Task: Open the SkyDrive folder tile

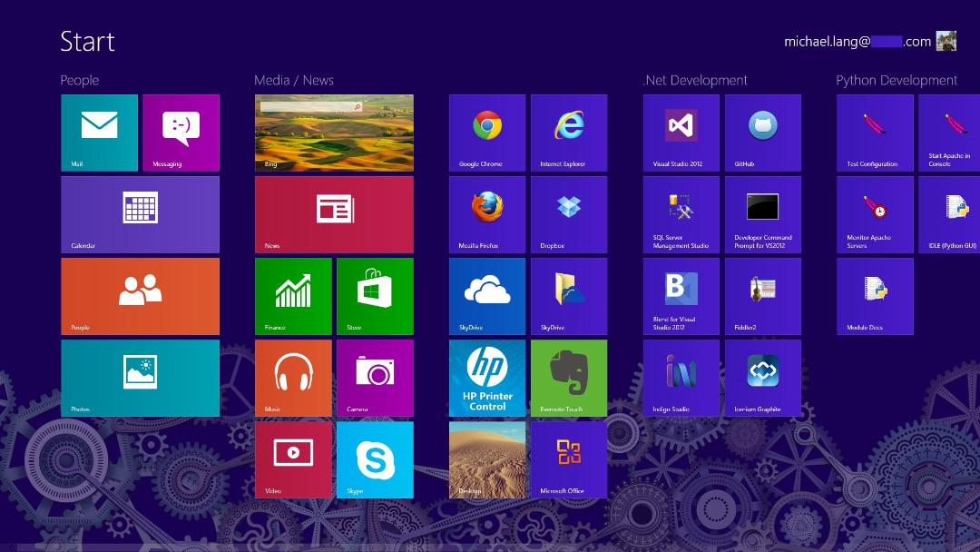Action: (569, 296)
